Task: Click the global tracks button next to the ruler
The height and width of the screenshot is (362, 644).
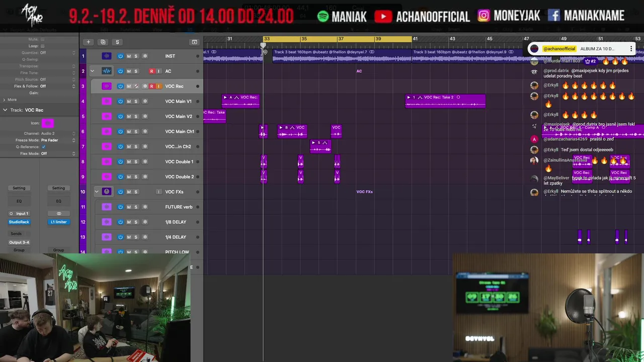Action: (194, 42)
